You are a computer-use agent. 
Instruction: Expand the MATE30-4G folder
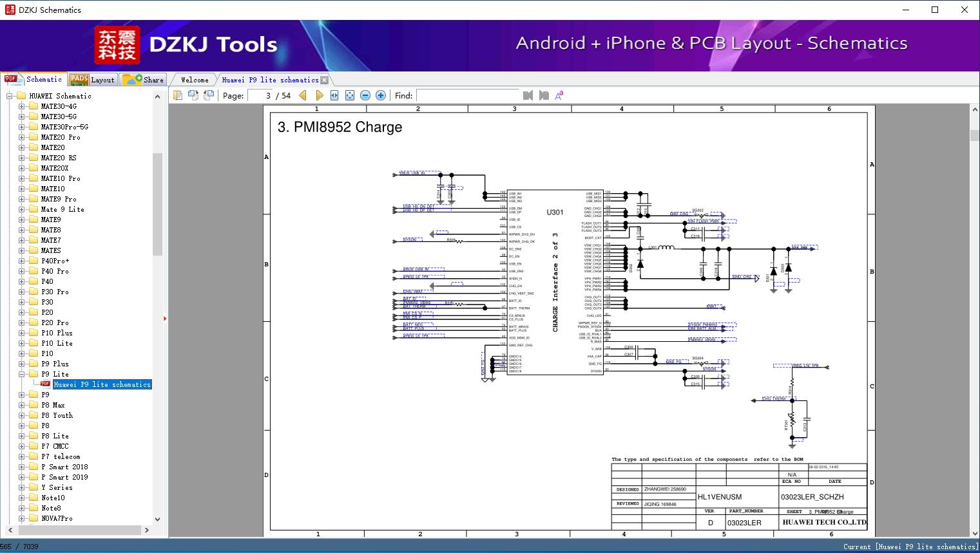click(21, 106)
